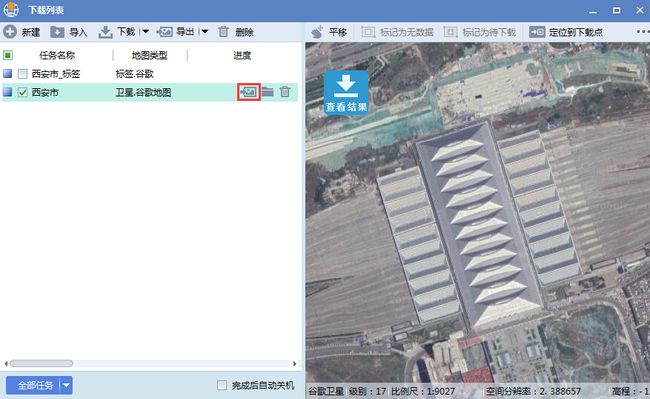Click the 查看结果 view result button

[346, 93]
